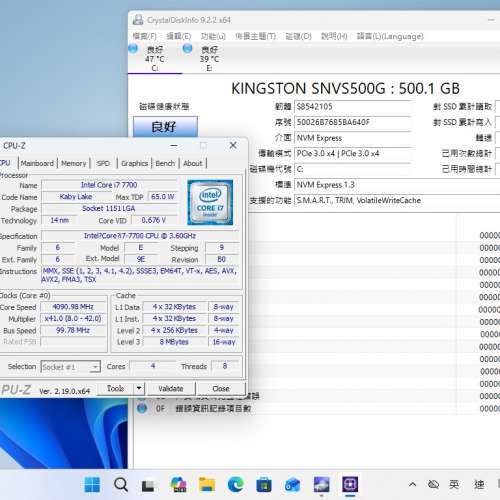Click the network status tray icon

tap(433, 484)
